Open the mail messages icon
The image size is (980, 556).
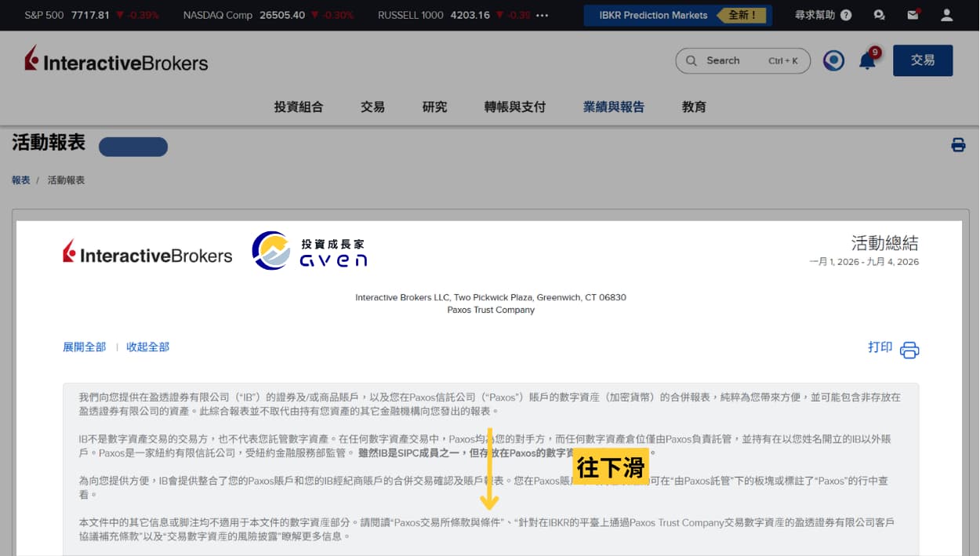click(913, 15)
